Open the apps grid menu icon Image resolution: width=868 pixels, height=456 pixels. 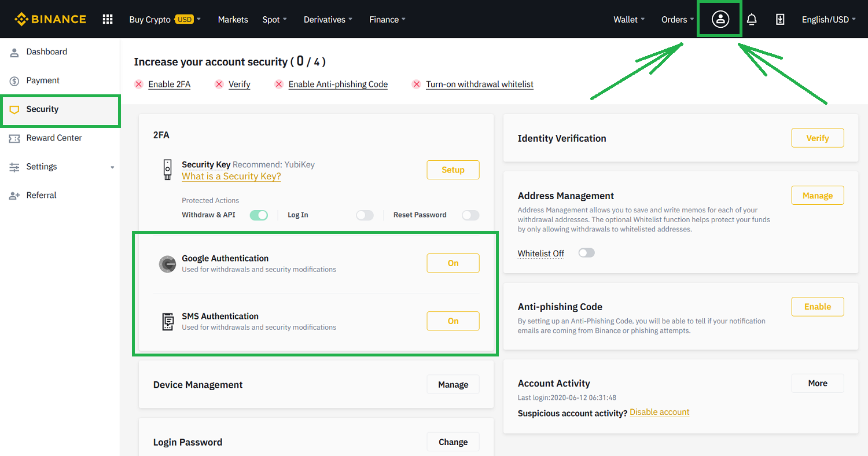click(x=108, y=19)
